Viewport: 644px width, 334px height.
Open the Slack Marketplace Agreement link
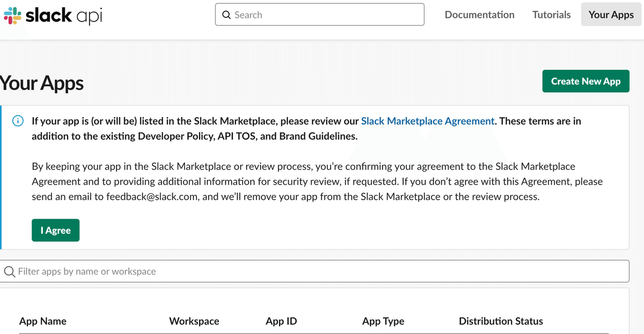(x=428, y=121)
